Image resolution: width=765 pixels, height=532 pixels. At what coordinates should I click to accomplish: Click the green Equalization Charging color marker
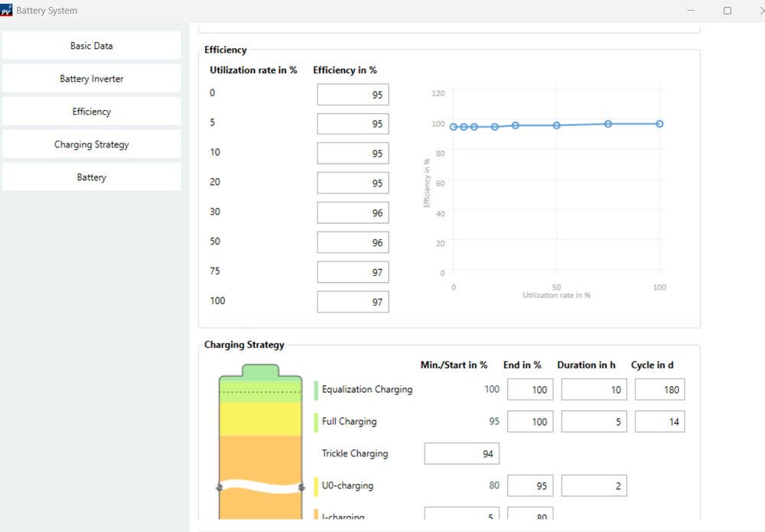pyautogui.click(x=316, y=390)
